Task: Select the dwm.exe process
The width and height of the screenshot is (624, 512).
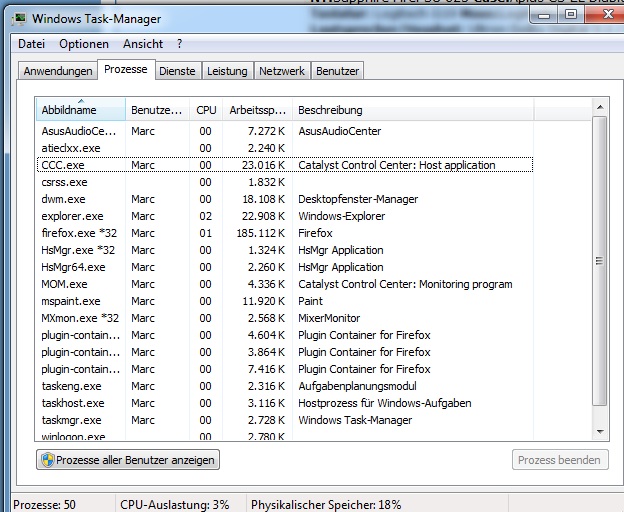Action: (x=285, y=199)
